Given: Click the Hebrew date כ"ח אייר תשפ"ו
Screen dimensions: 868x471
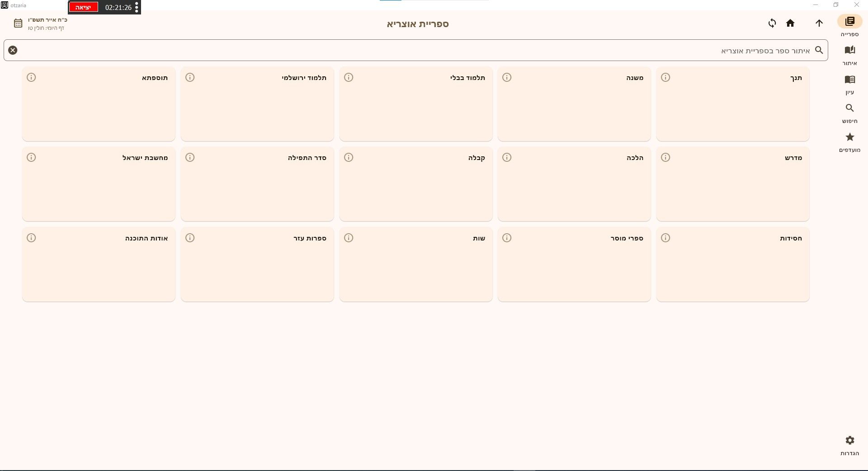Looking at the screenshot, I should tap(47, 20).
